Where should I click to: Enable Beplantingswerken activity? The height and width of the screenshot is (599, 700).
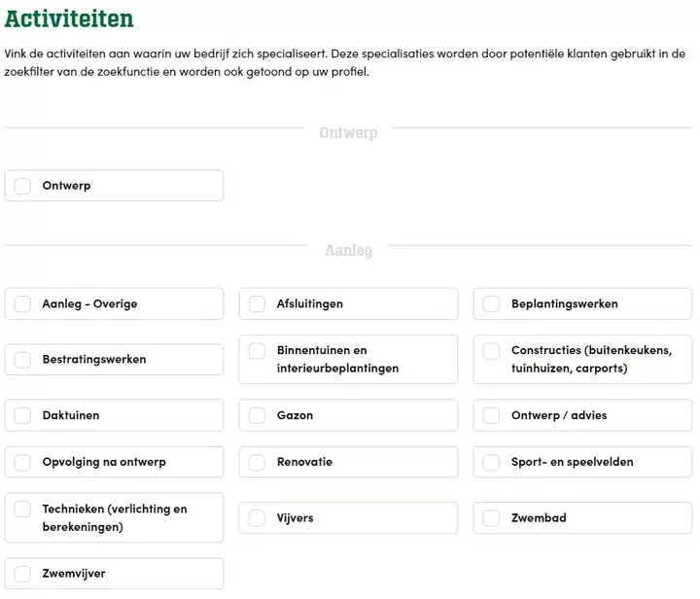491,304
